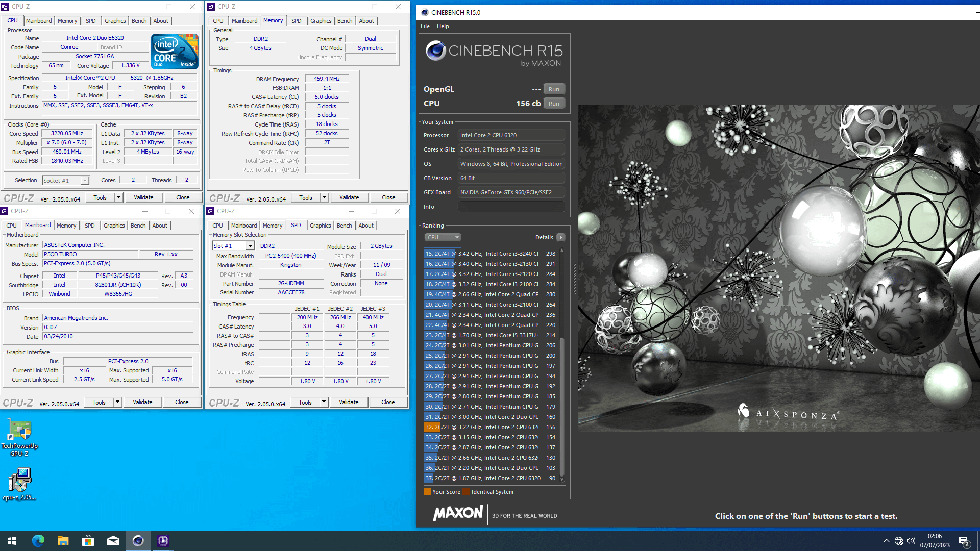Image resolution: width=980 pixels, height=551 pixels.
Task: Open the File menu in Cinebench
Action: [x=425, y=26]
